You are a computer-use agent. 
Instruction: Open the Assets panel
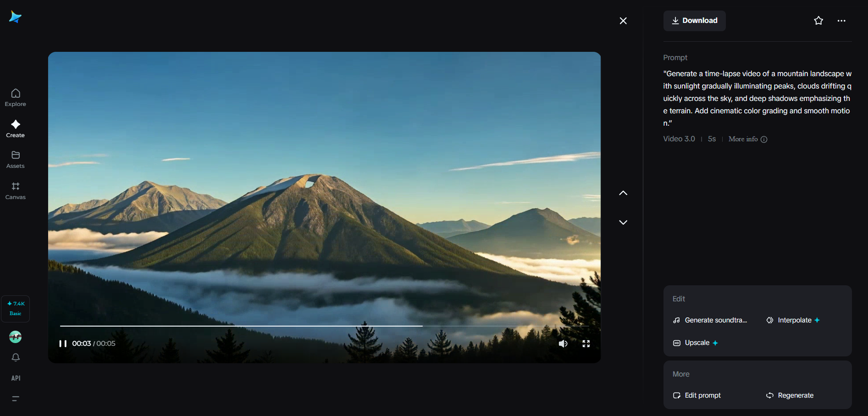pos(15,159)
